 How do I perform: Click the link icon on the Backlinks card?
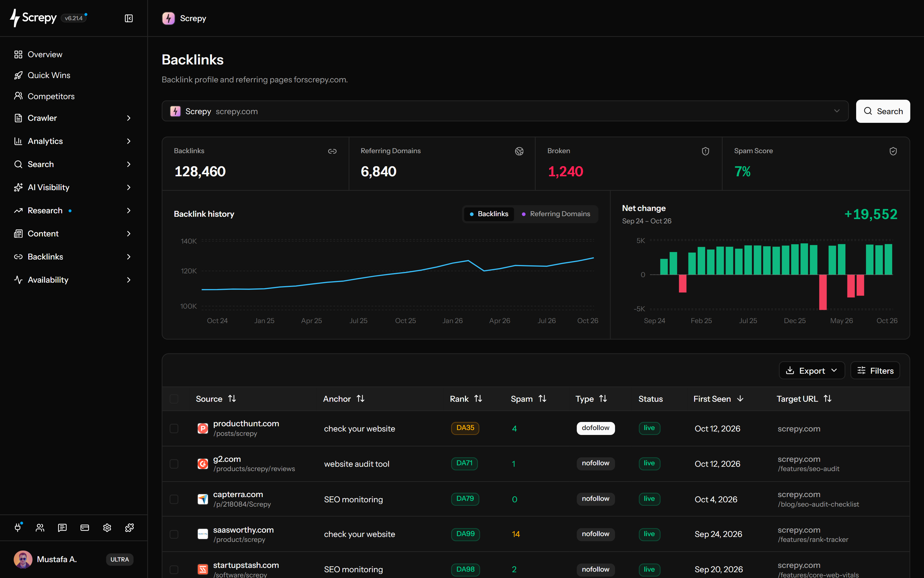tap(332, 151)
